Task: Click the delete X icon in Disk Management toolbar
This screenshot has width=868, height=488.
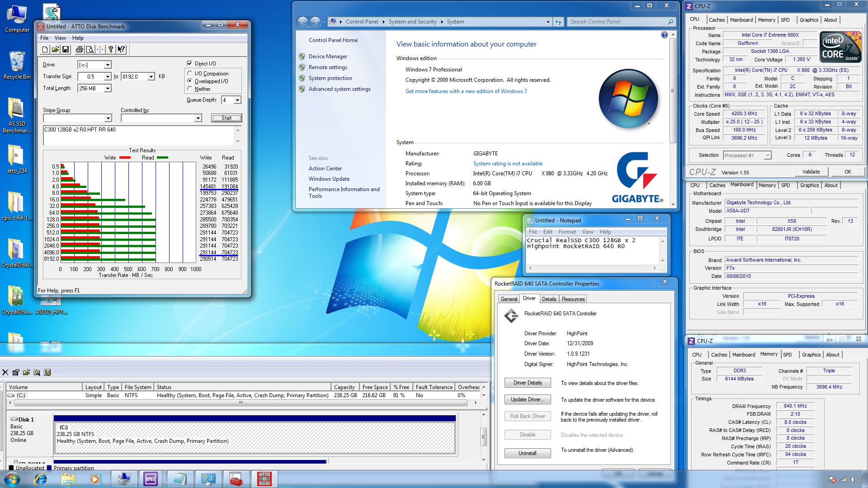Action: 5,372
